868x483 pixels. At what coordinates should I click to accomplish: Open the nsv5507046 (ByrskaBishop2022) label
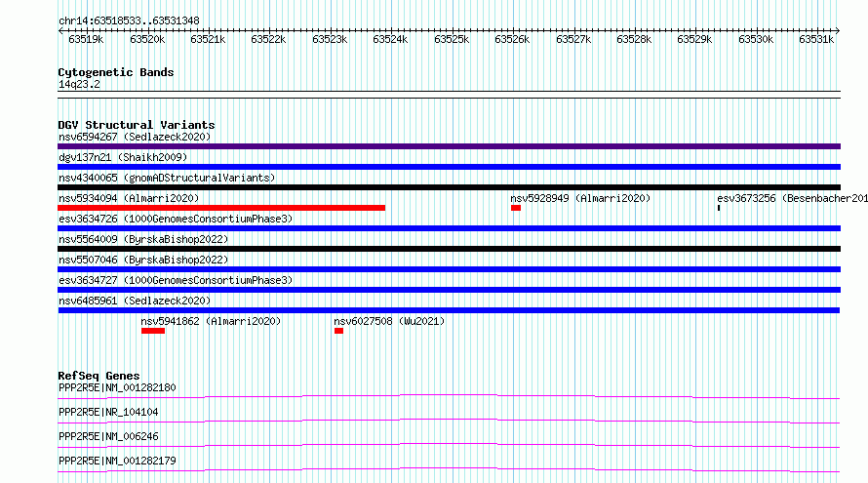143,260
